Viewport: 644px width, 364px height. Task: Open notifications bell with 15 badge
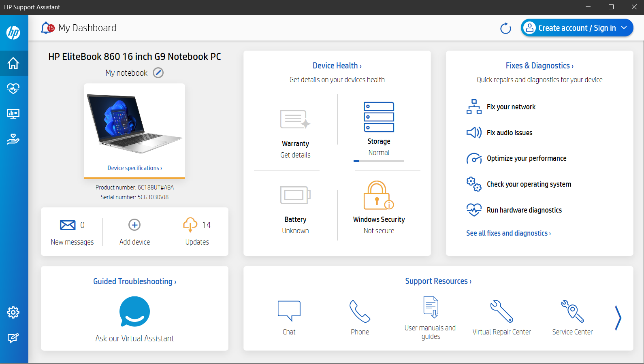[x=47, y=28]
